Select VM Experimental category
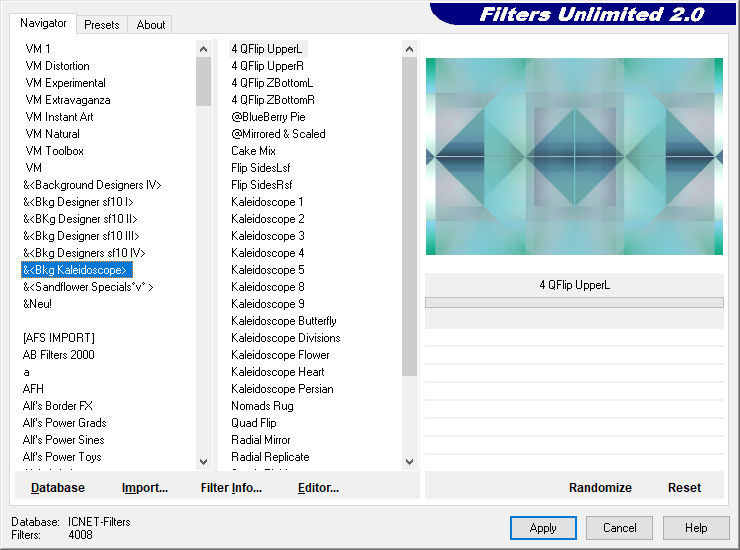Image resolution: width=740 pixels, height=550 pixels. tap(65, 83)
